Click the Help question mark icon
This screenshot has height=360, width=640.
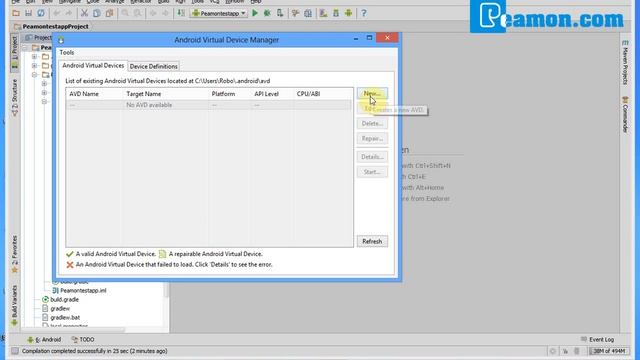(x=364, y=13)
